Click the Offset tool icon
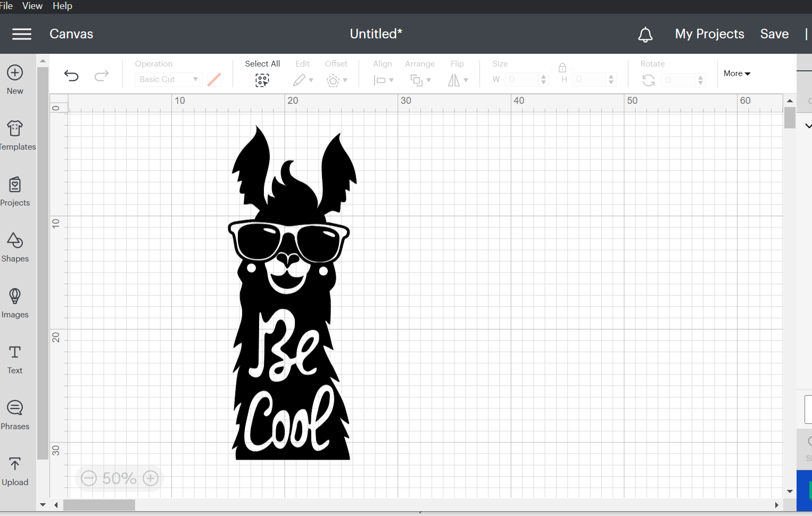 [333, 80]
